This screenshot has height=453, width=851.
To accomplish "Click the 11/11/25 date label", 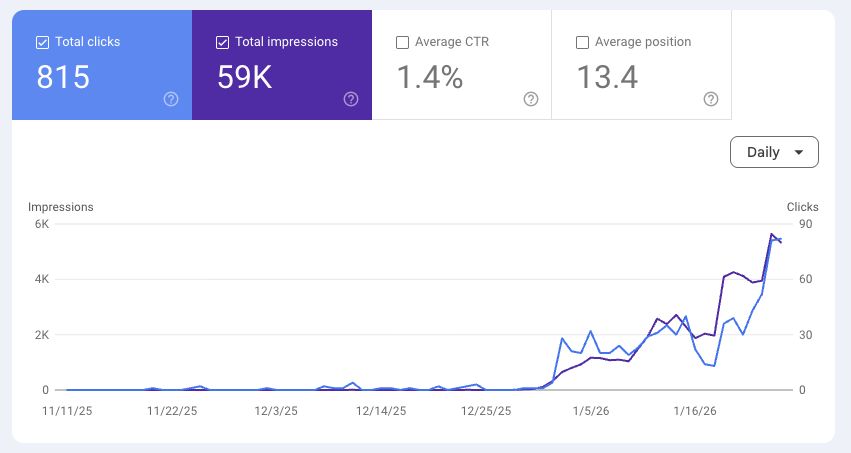I will pos(67,411).
